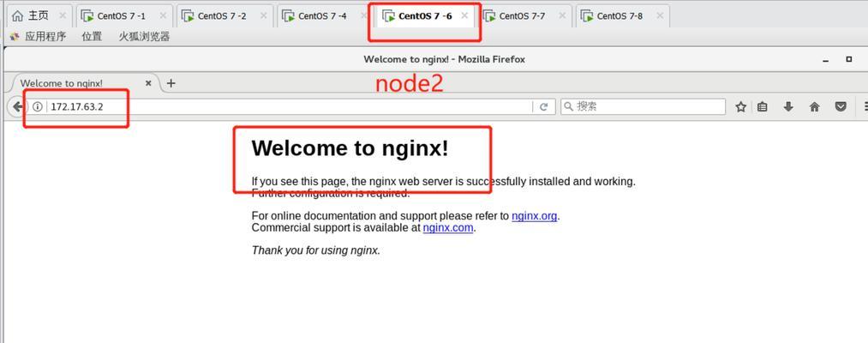
Task: Click the 'Welcome to nginx!' heading
Action: click(x=350, y=148)
